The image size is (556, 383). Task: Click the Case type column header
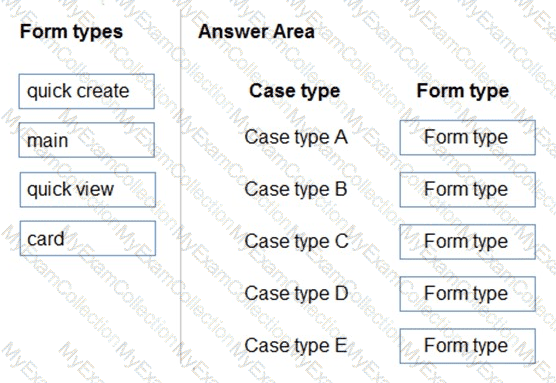[x=294, y=91]
